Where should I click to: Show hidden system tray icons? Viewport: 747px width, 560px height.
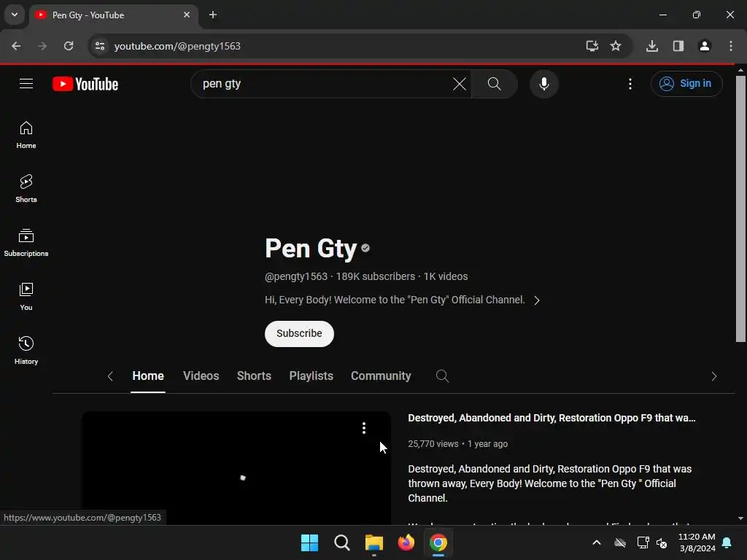coord(596,542)
